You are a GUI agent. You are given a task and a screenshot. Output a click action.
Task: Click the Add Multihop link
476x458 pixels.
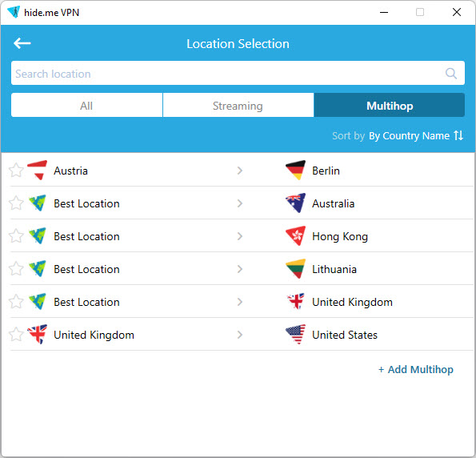click(x=415, y=369)
